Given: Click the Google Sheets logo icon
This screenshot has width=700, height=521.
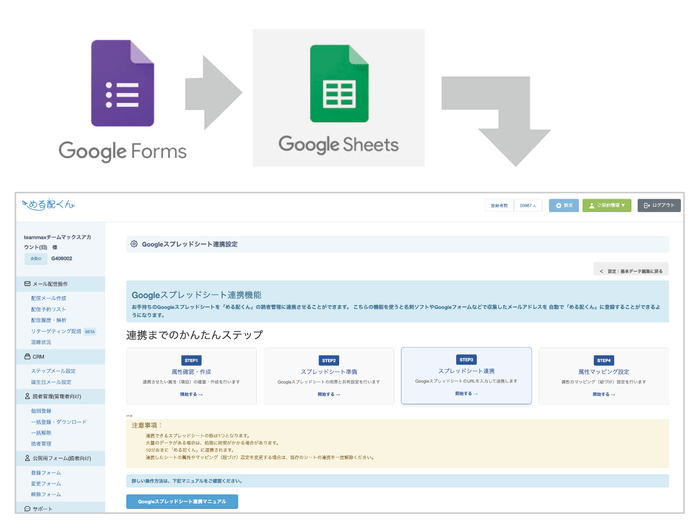Looking at the screenshot, I should [x=338, y=87].
